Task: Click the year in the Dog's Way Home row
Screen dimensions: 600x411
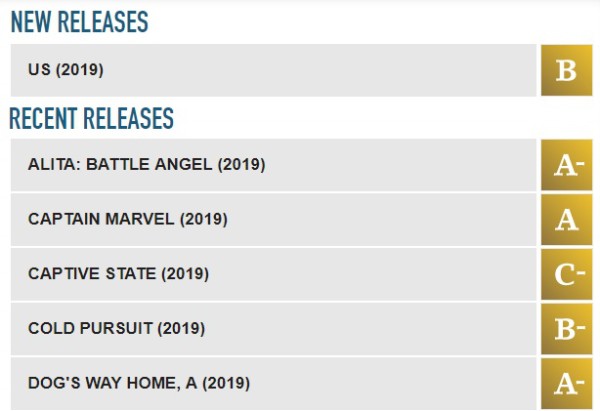Action: [226, 382]
